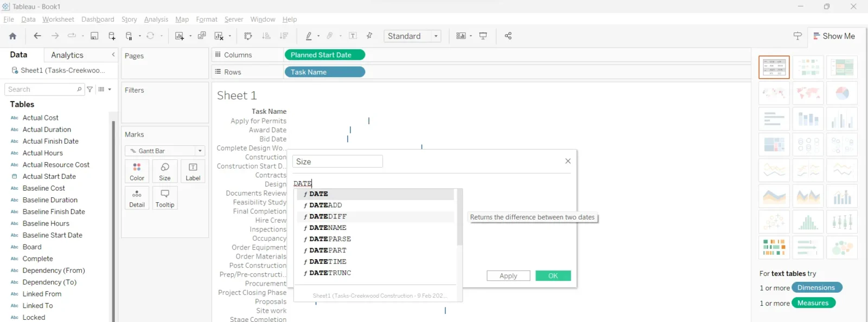Open the Data Guide icon
Image resolution: width=868 pixels, height=322 pixels.
(x=797, y=36)
